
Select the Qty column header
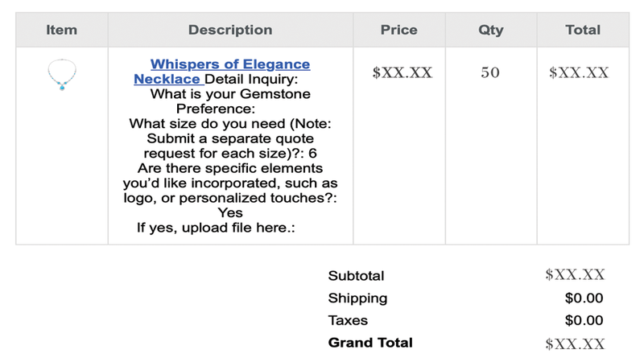tap(490, 30)
